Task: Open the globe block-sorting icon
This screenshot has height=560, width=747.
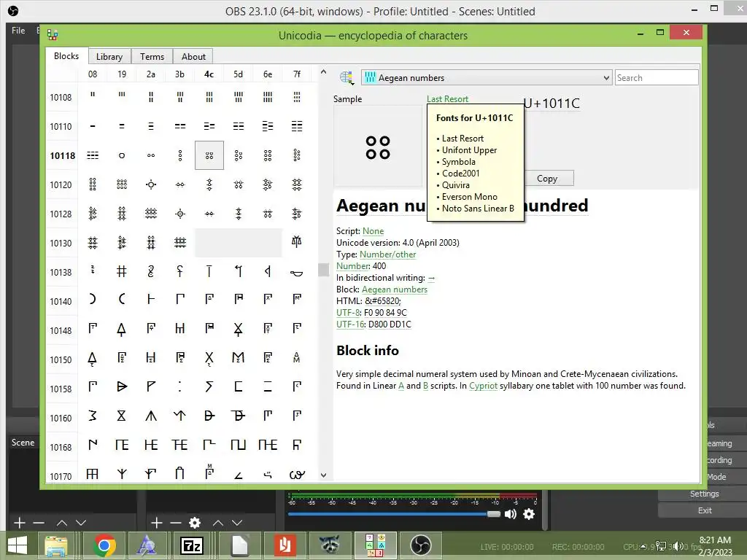Action: click(x=347, y=77)
